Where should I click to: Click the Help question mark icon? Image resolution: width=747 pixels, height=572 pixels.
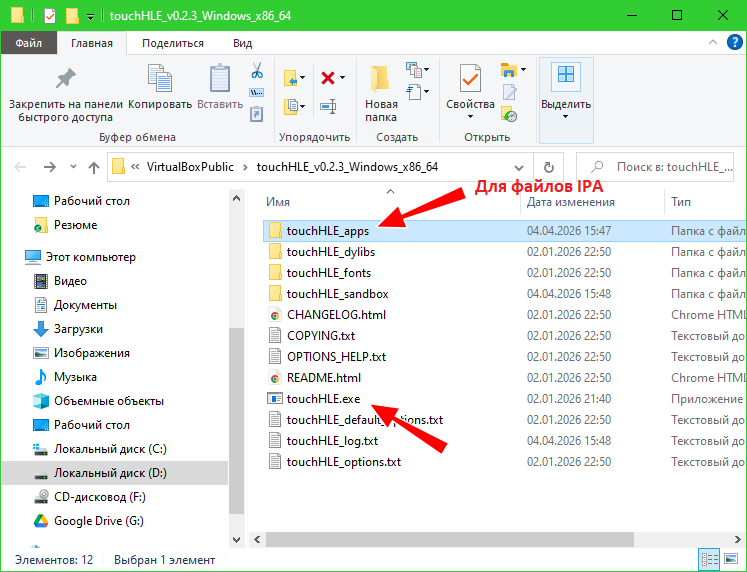[734, 43]
